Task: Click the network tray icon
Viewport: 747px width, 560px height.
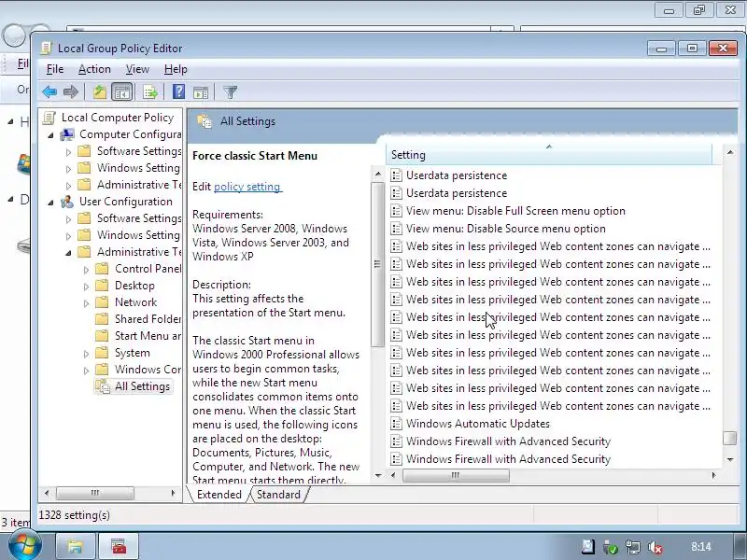Action: click(x=633, y=547)
